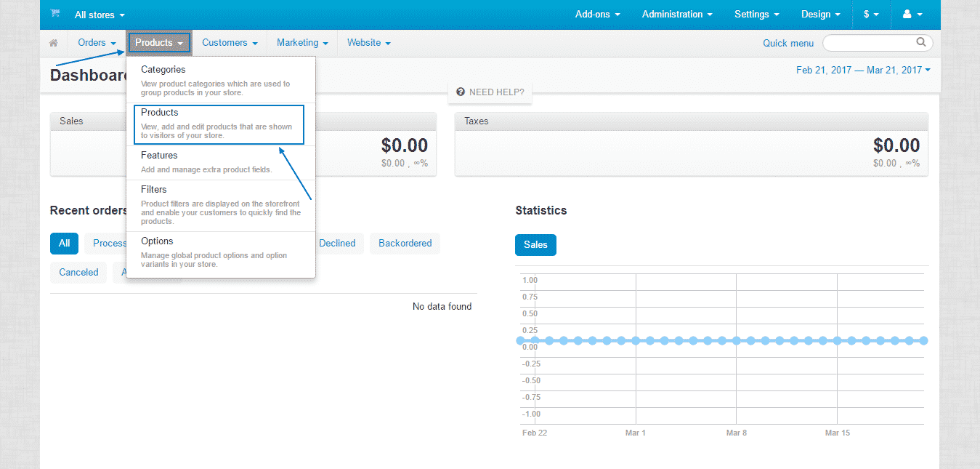
Task: Switch to the Declined orders tab
Action: coord(338,243)
